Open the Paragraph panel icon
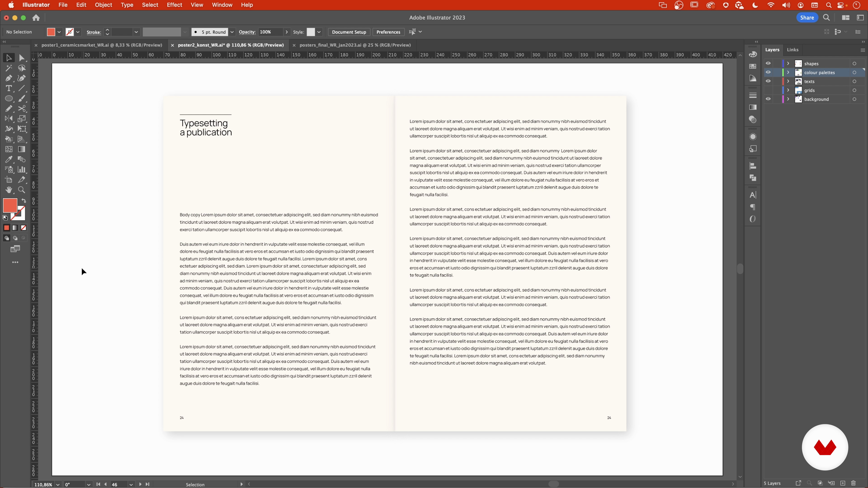This screenshot has width=868, height=488. pyautogui.click(x=753, y=207)
